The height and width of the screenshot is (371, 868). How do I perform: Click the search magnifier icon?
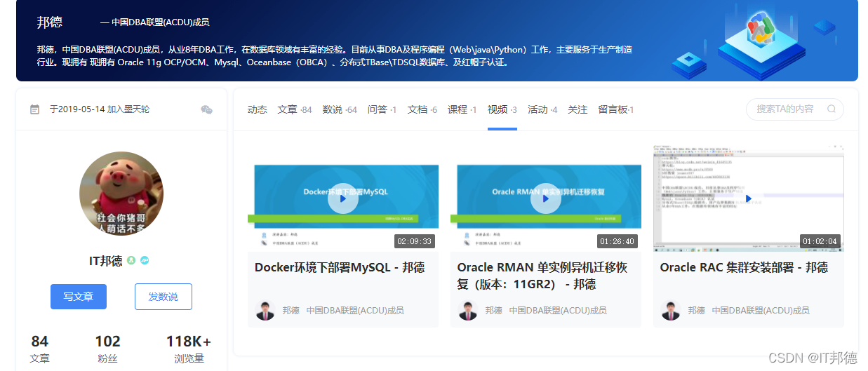[x=832, y=109]
